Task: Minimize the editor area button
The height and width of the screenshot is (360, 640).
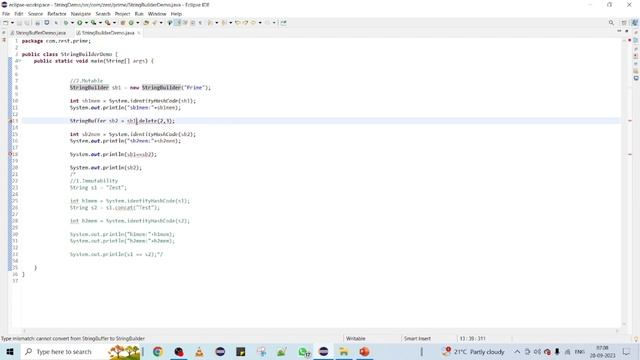Action: tap(619, 31)
